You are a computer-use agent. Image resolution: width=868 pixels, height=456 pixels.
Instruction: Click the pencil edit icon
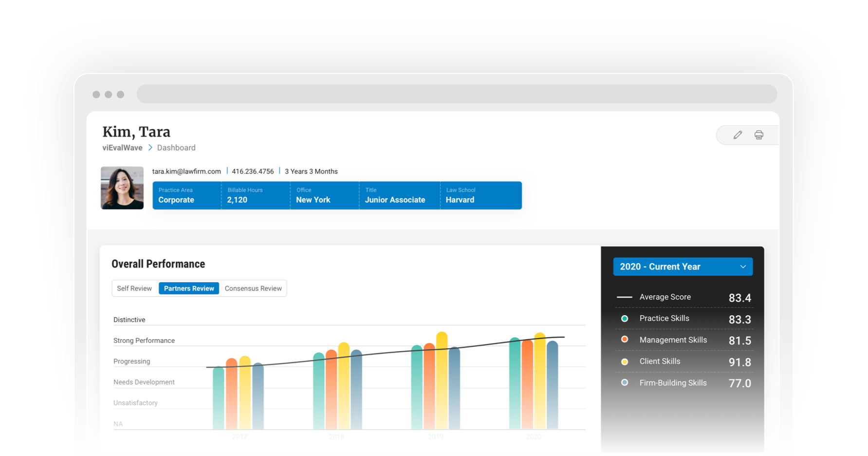(x=737, y=135)
